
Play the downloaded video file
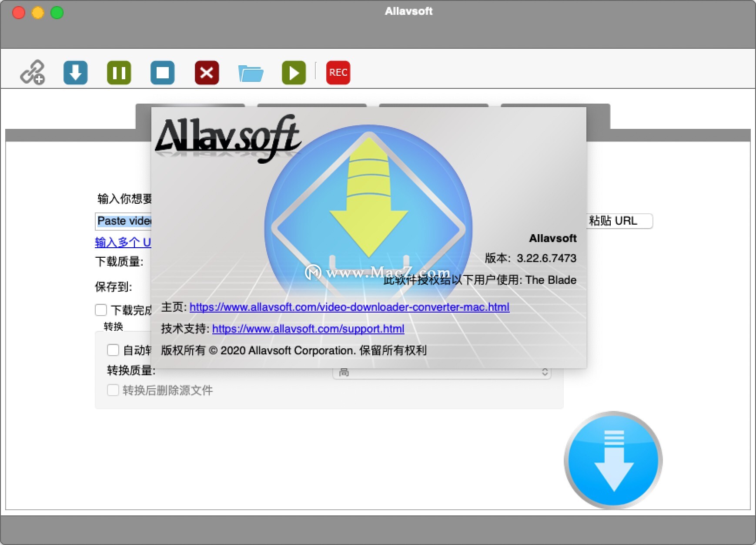click(x=294, y=73)
